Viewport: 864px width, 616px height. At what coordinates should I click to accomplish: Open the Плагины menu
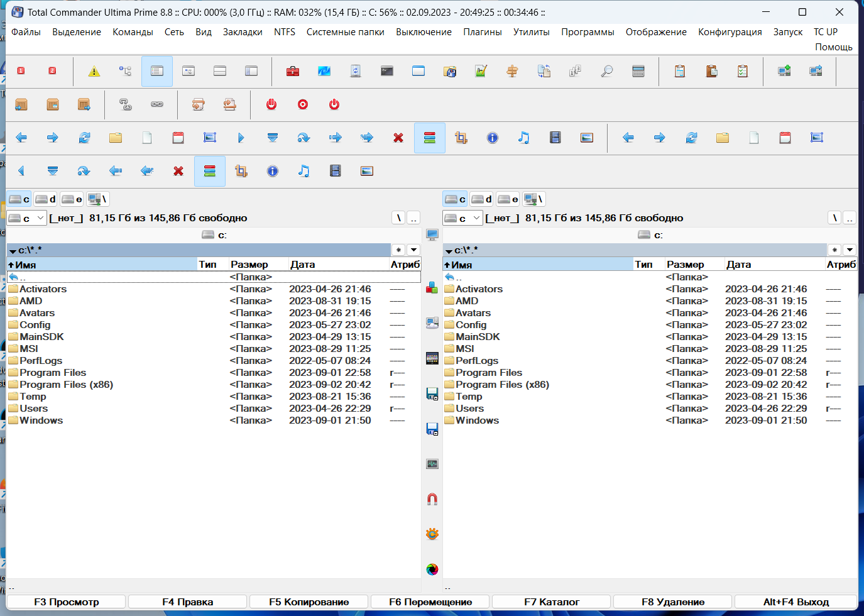point(483,32)
